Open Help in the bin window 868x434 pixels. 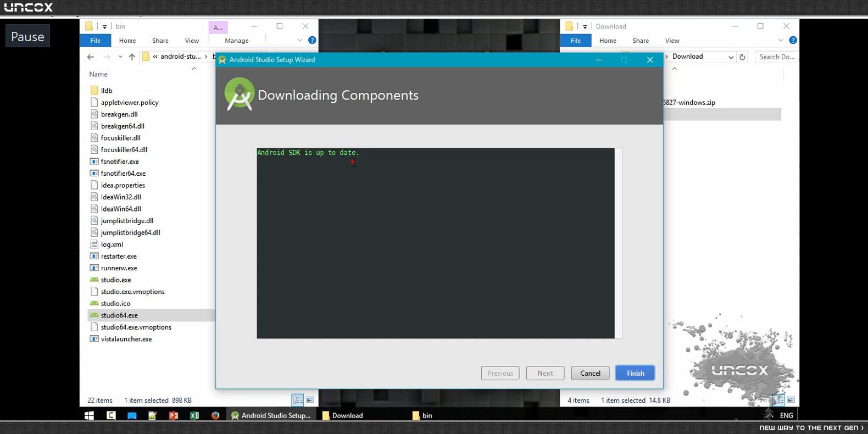(x=312, y=40)
